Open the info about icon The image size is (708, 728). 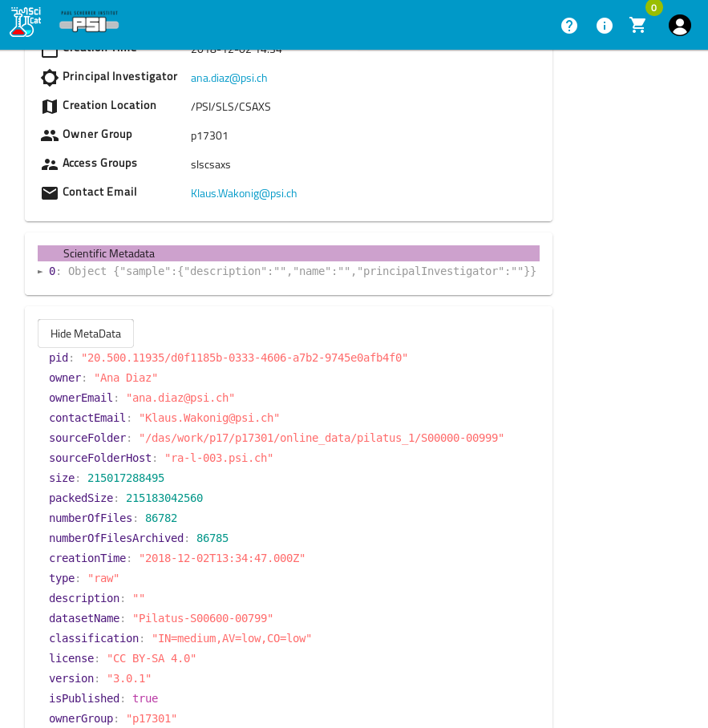tap(605, 26)
